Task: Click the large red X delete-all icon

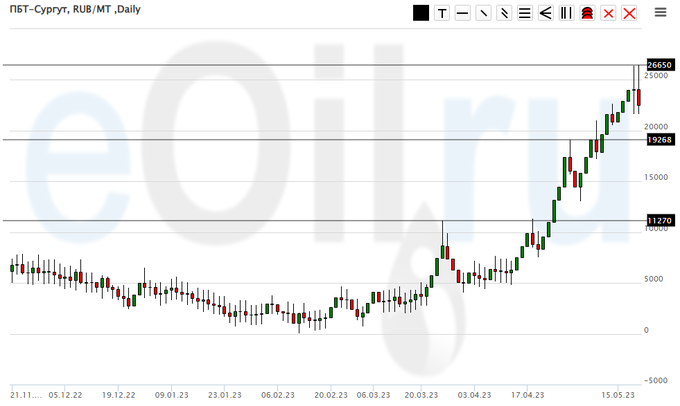Action: point(629,13)
